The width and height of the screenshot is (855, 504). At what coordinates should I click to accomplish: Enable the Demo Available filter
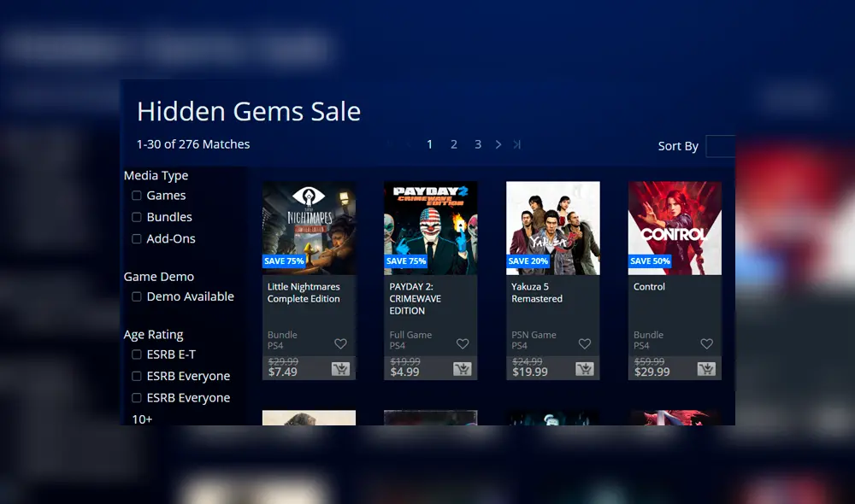point(136,296)
